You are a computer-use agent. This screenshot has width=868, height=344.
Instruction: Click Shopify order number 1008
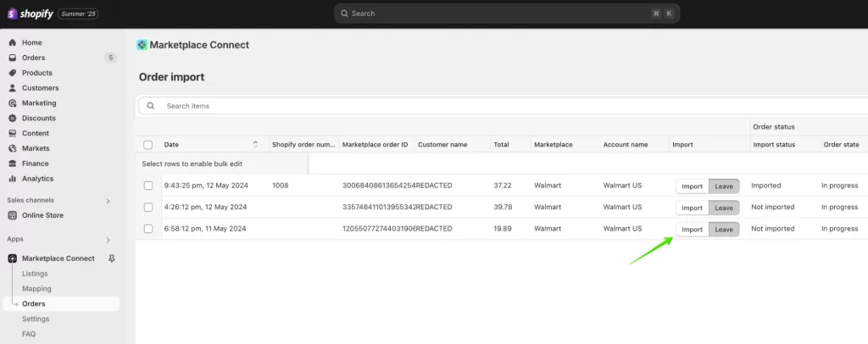pos(280,186)
